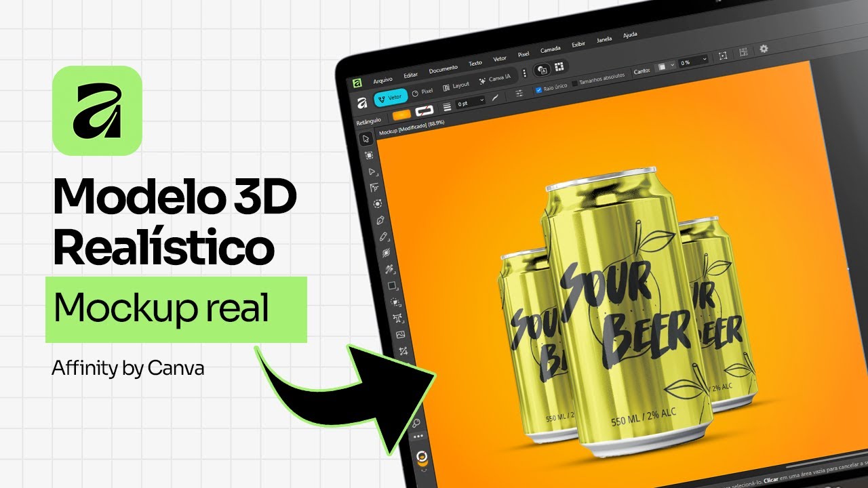
Task: Click the gear settings icon
Action: tap(764, 49)
